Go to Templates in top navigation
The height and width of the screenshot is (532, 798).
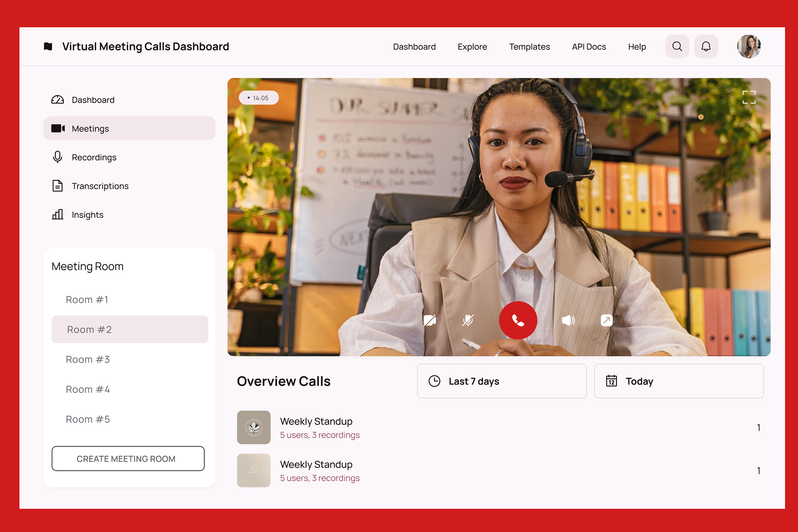pyautogui.click(x=529, y=47)
